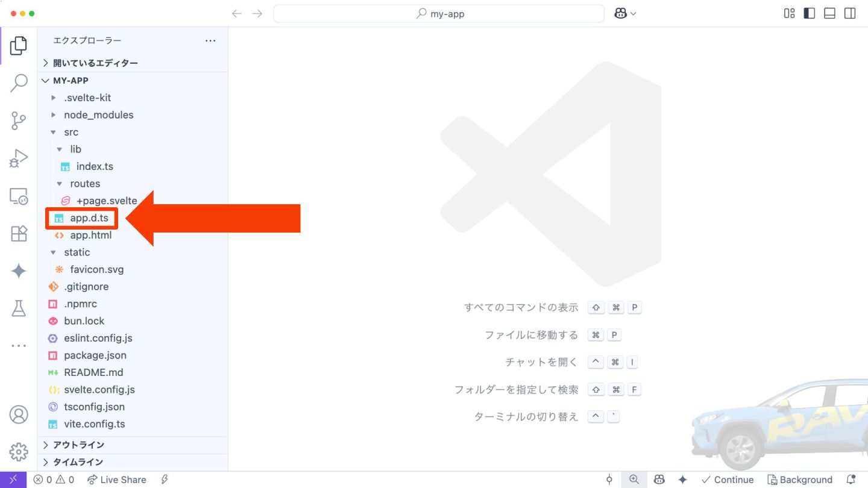Open the Explorer view in activity bar
This screenshot has height=488, width=868.
click(x=19, y=46)
